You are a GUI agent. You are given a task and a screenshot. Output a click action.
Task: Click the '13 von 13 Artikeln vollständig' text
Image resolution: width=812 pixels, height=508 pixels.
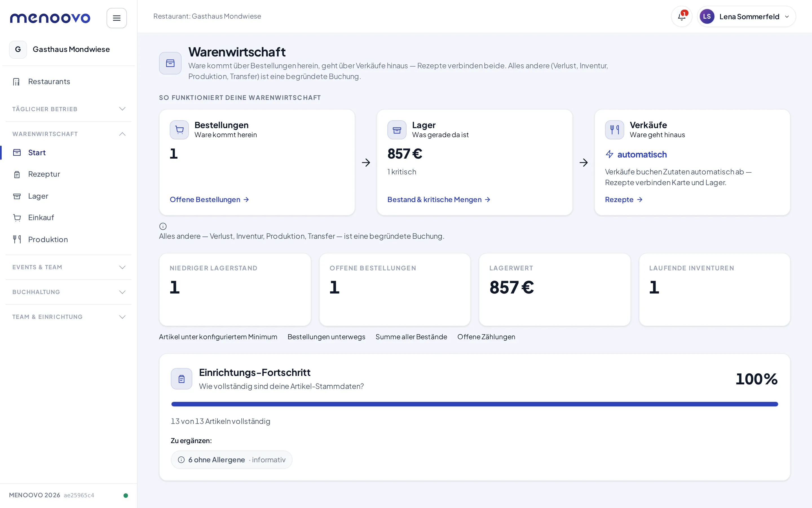(x=220, y=421)
